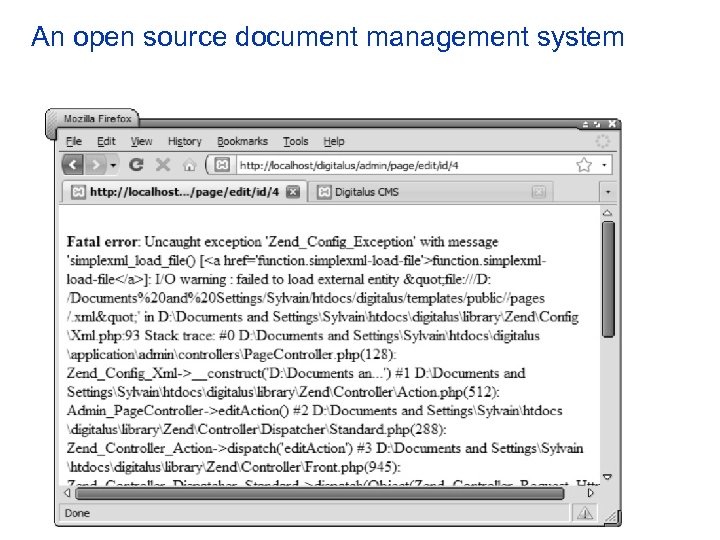Go to the home page icon
Viewport: 720px width, 540px height.
pos(189,165)
